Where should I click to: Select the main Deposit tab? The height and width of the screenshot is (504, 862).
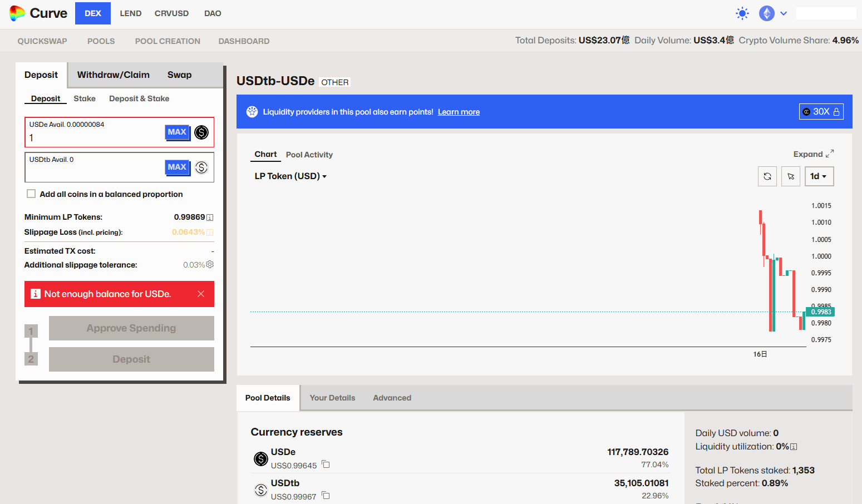pos(41,75)
